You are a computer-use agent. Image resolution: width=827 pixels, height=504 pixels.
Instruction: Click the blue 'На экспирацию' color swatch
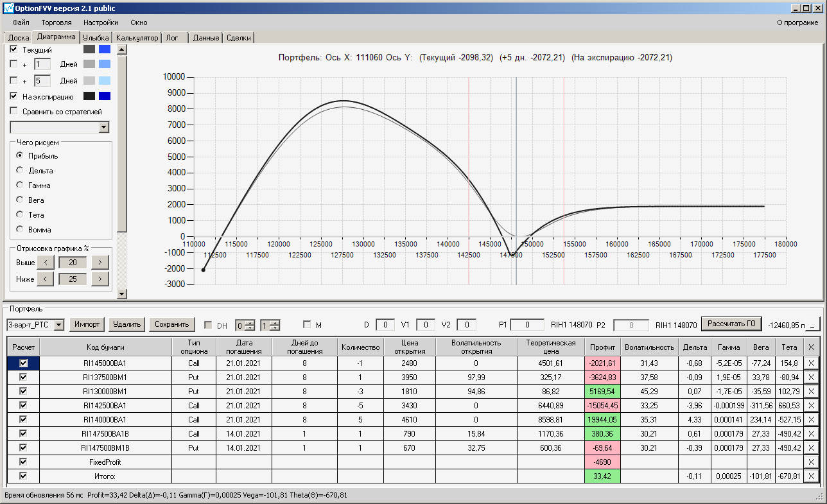(105, 96)
